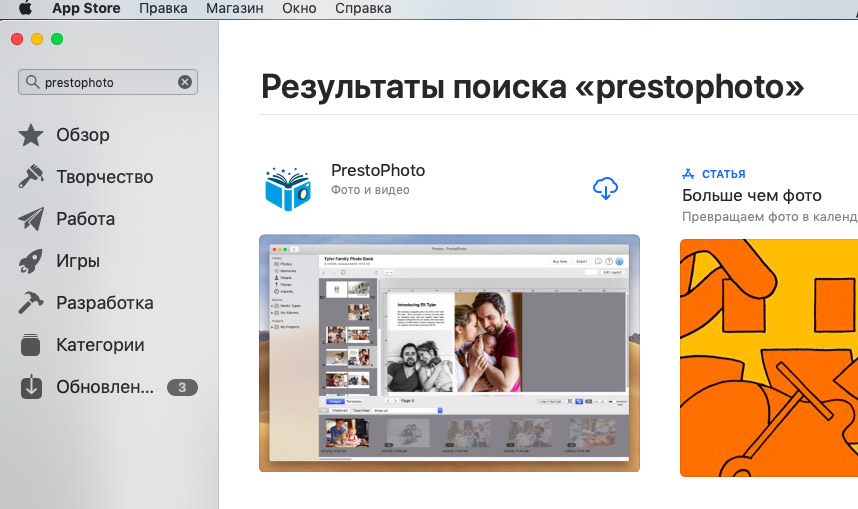Click the search field with prestophoto
Image resolution: width=858 pixels, height=509 pixels.
click(108, 82)
